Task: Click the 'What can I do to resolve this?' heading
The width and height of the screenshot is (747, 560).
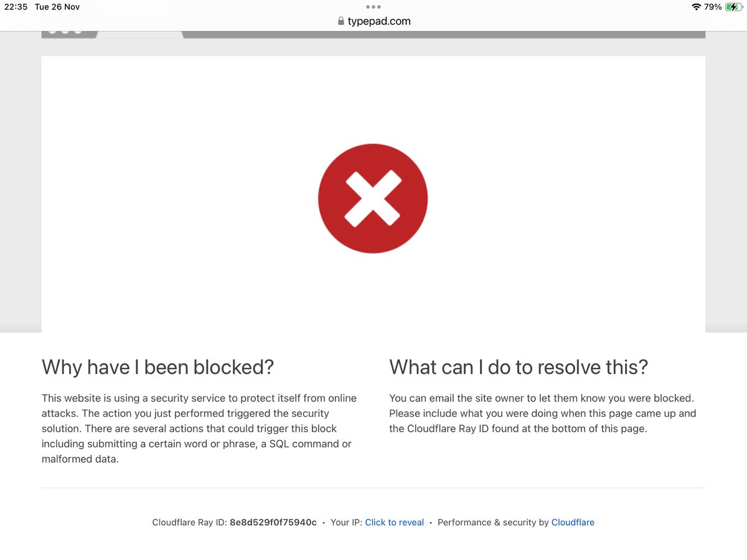Action: pos(519,367)
